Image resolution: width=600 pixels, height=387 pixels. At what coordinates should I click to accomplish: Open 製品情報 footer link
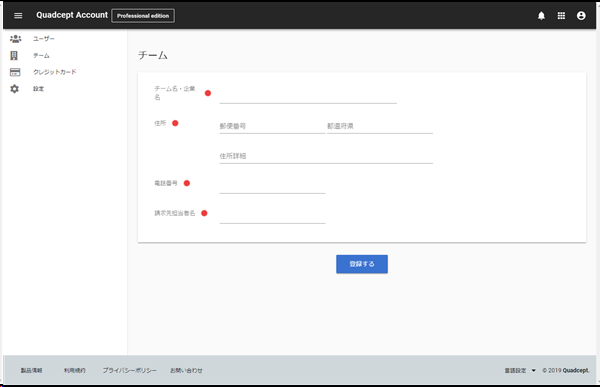pos(31,370)
